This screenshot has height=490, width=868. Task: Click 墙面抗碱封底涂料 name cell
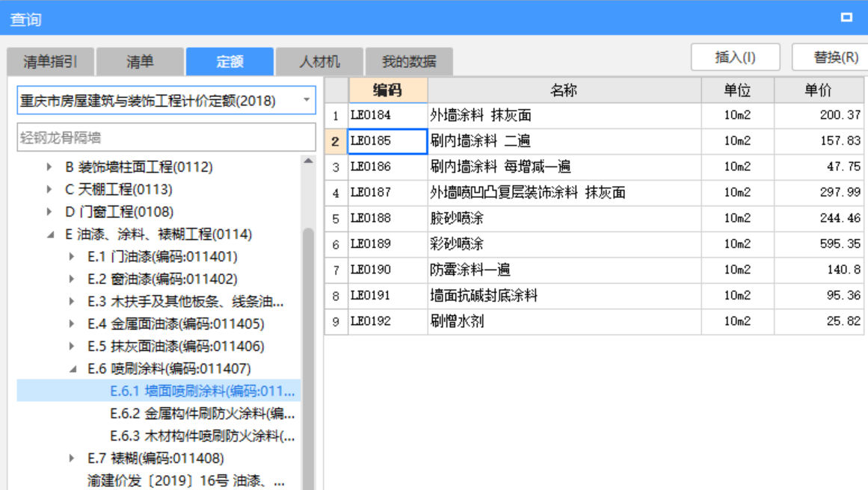(564, 295)
